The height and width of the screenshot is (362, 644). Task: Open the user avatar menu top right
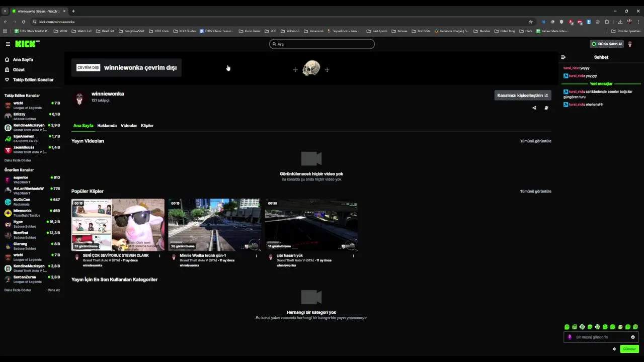pyautogui.click(x=630, y=44)
